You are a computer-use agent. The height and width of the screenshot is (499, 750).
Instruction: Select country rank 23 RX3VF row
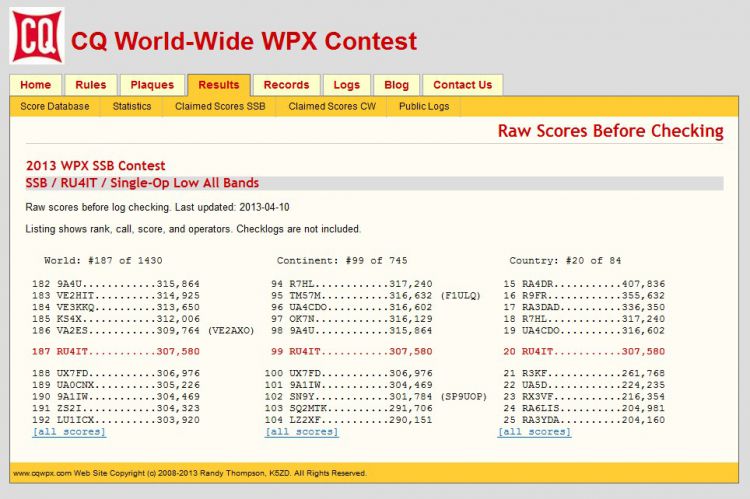point(584,397)
